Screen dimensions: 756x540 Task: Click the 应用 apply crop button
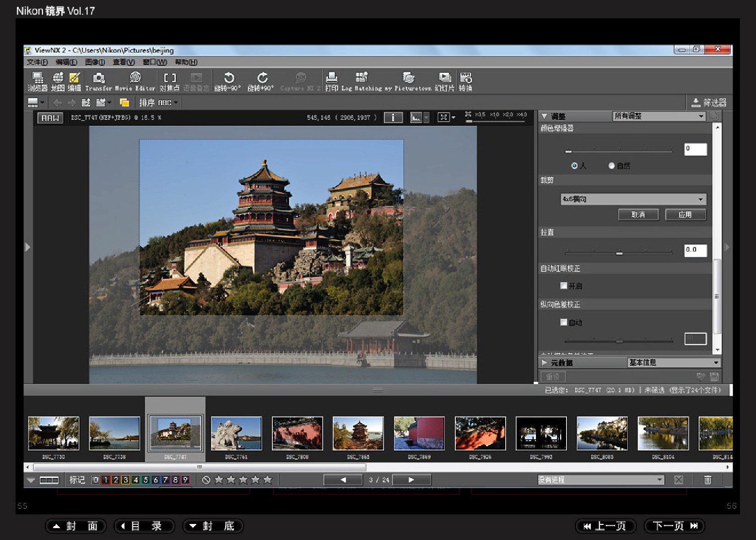click(685, 215)
